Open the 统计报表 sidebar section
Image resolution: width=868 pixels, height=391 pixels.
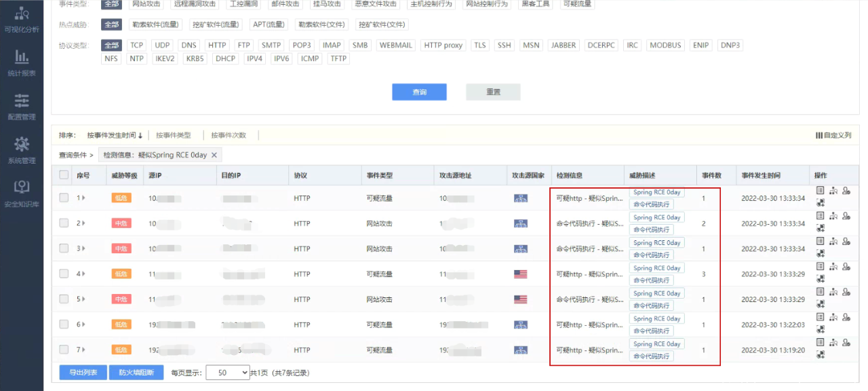click(22, 62)
